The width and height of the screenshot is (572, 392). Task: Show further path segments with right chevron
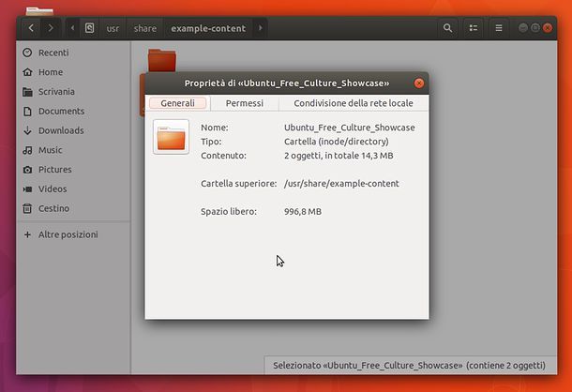pos(260,28)
